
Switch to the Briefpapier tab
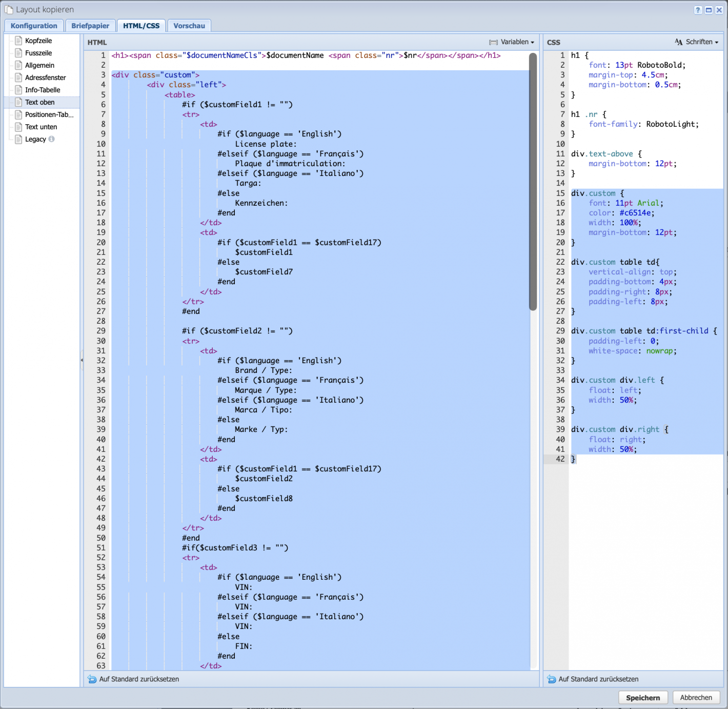(91, 25)
